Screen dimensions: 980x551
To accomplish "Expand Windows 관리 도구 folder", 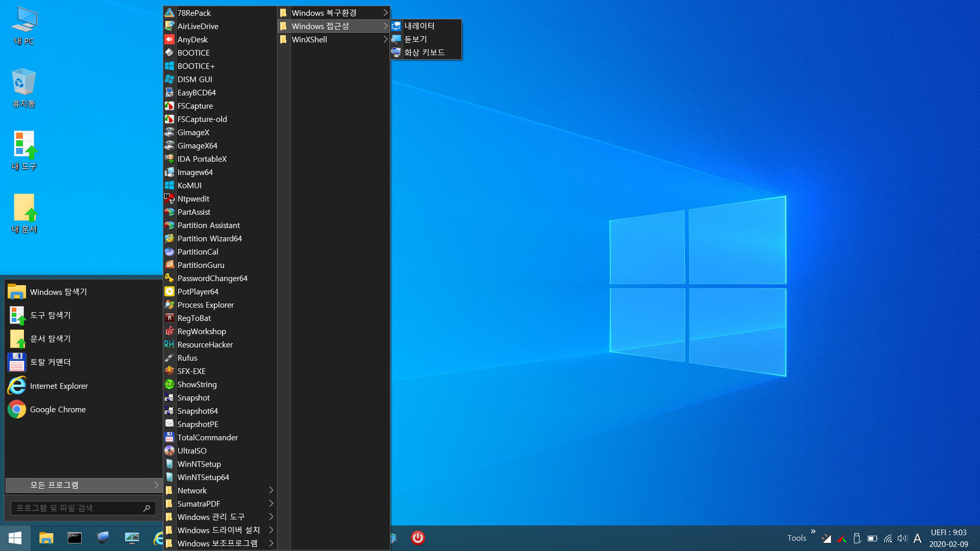I will pyautogui.click(x=220, y=517).
